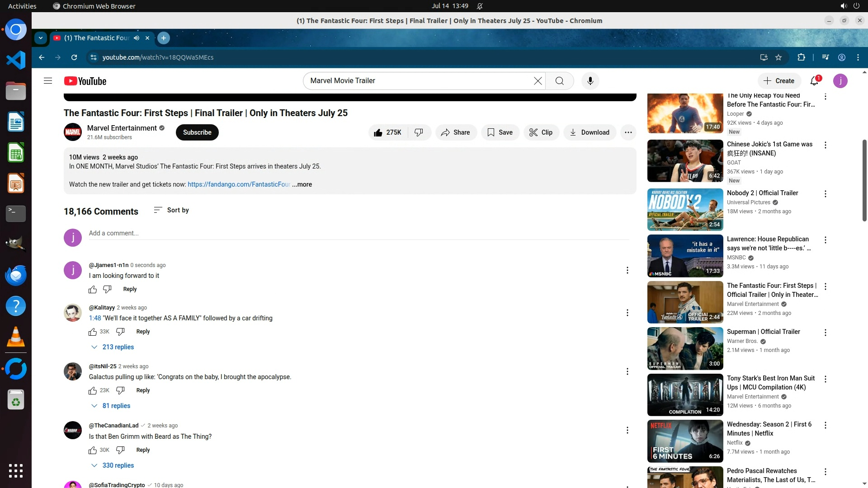Viewport: 868px width, 488px height.
Task: Click the Clip scissors button
Action: pyautogui.click(x=541, y=132)
